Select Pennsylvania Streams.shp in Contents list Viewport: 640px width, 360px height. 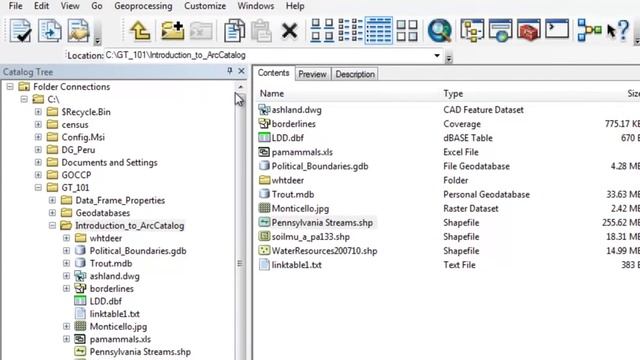click(x=322, y=223)
